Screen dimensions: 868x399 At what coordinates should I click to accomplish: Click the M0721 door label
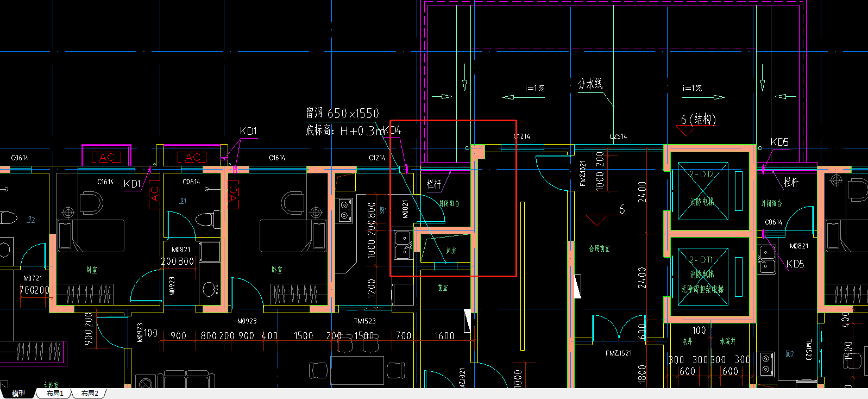point(33,278)
